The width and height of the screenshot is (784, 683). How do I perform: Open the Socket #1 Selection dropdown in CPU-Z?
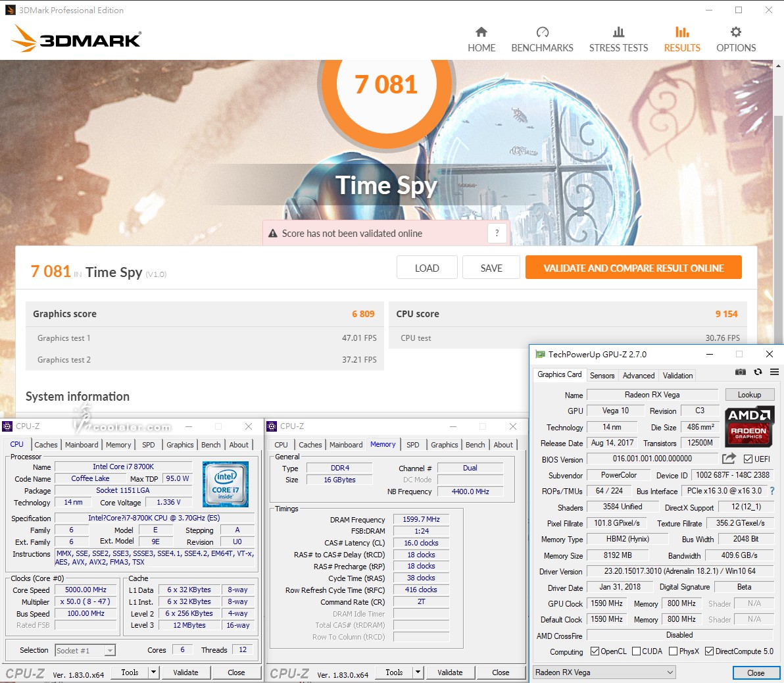[x=85, y=651]
